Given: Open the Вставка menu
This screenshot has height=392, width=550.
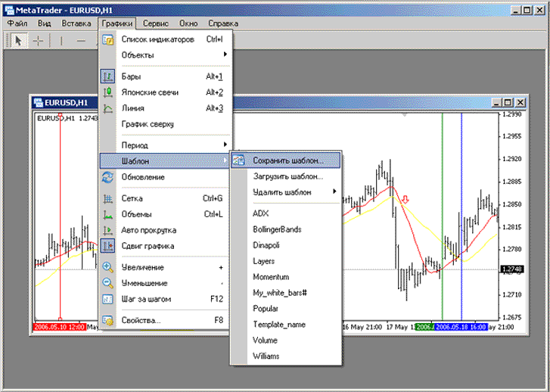Looking at the screenshot, I should tap(76, 23).
